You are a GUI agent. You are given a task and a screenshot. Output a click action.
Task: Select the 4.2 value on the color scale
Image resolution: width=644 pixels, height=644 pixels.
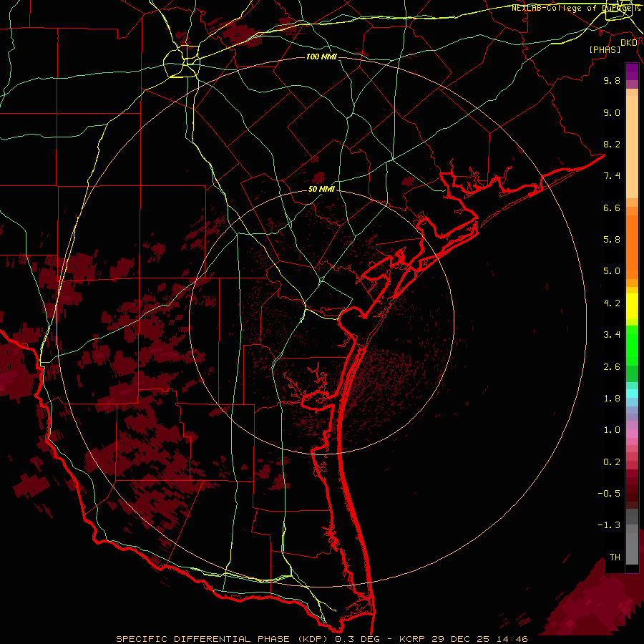click(x=612, y=303)
